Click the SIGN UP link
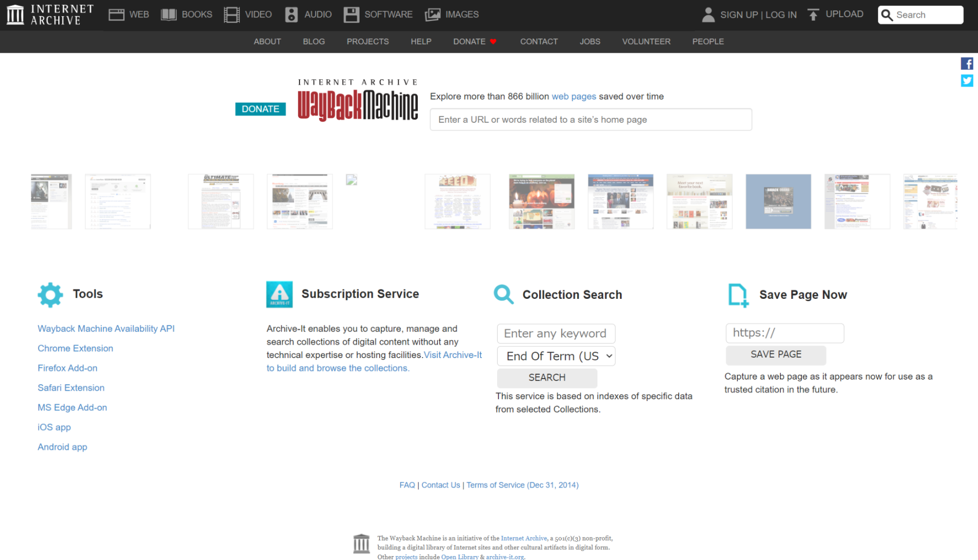 [x=739, y=15]
